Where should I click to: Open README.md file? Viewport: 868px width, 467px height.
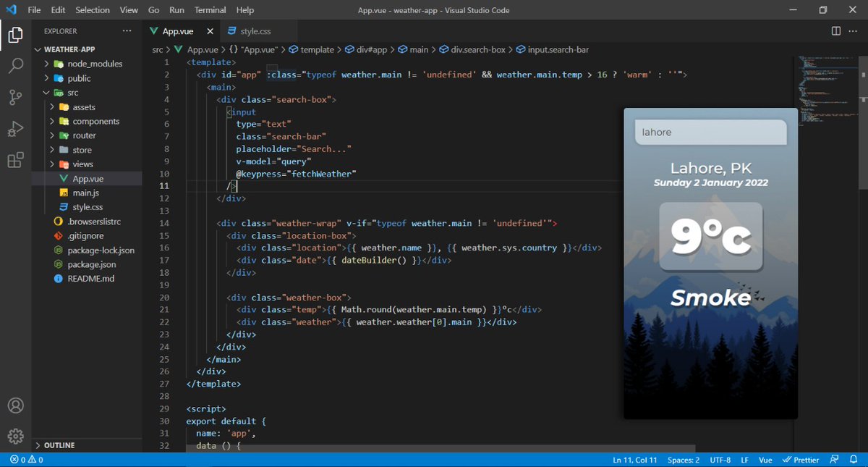coord(87,279)
